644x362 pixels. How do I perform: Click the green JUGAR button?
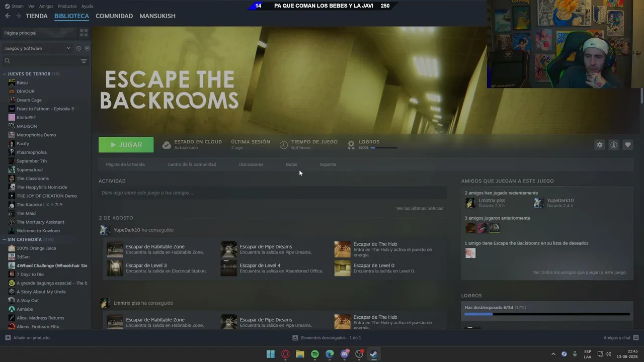click(126, 145)
